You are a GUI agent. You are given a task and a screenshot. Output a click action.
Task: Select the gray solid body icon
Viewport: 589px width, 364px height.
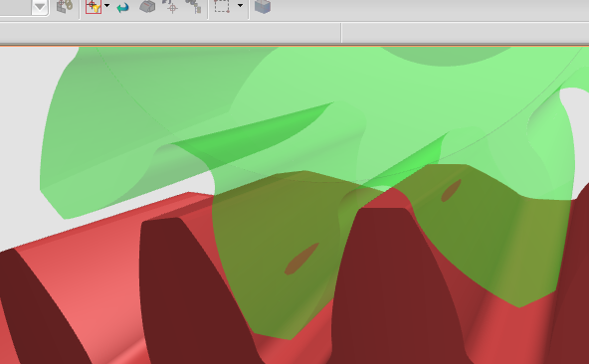point(147,6)
